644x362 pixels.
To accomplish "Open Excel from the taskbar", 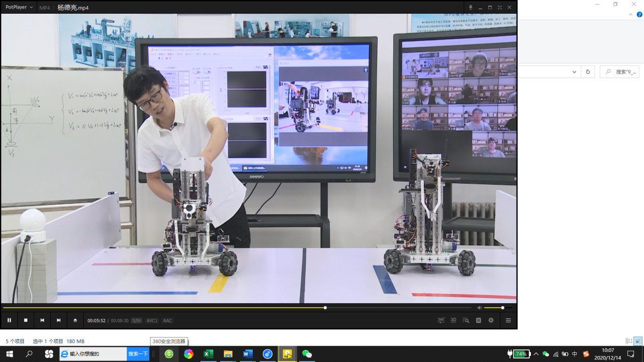I will [x=208, y=354].
